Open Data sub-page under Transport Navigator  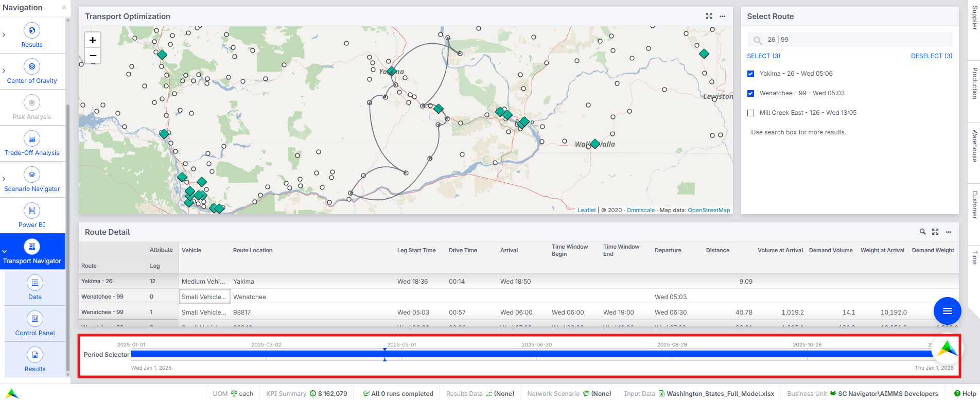pos(35,288)
